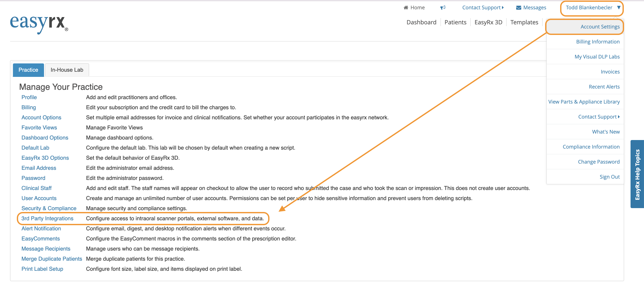Screen dimensions: 644x293
Task: Open the Billing settings link
Action: (28, 107)
